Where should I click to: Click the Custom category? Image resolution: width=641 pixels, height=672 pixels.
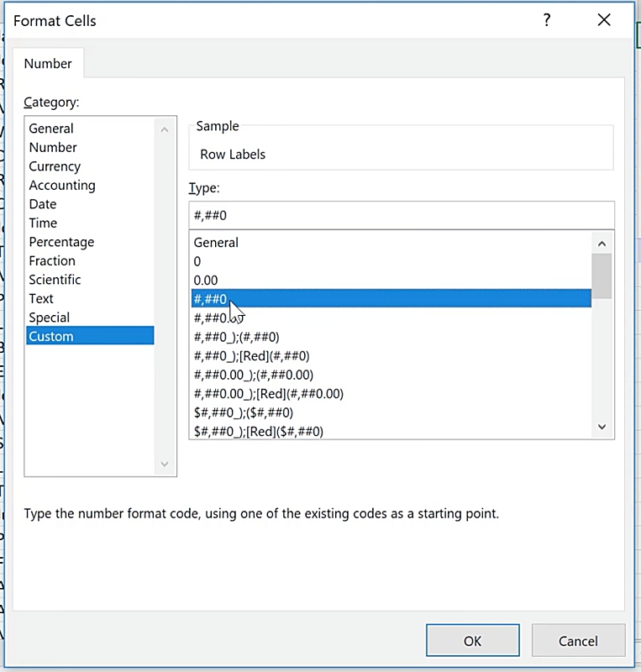pos(51,336)
